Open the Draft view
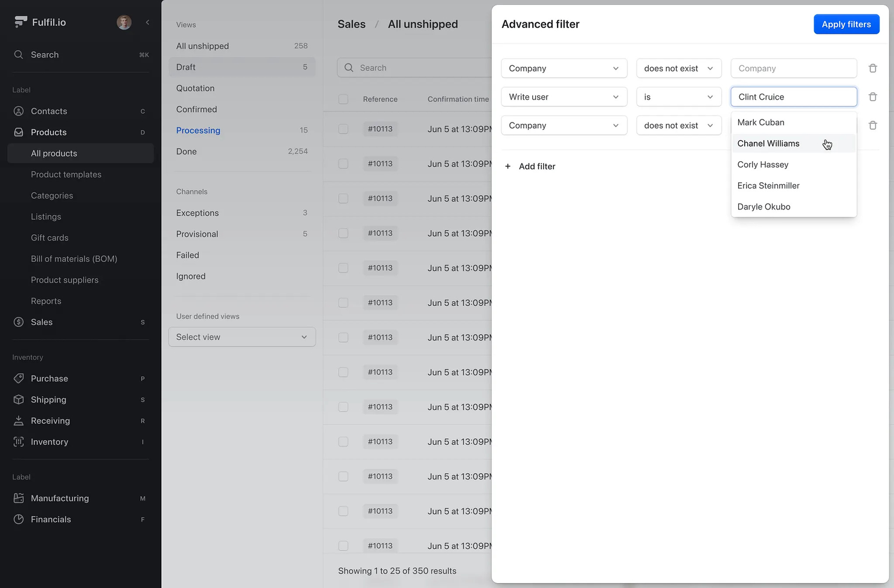 185,67
